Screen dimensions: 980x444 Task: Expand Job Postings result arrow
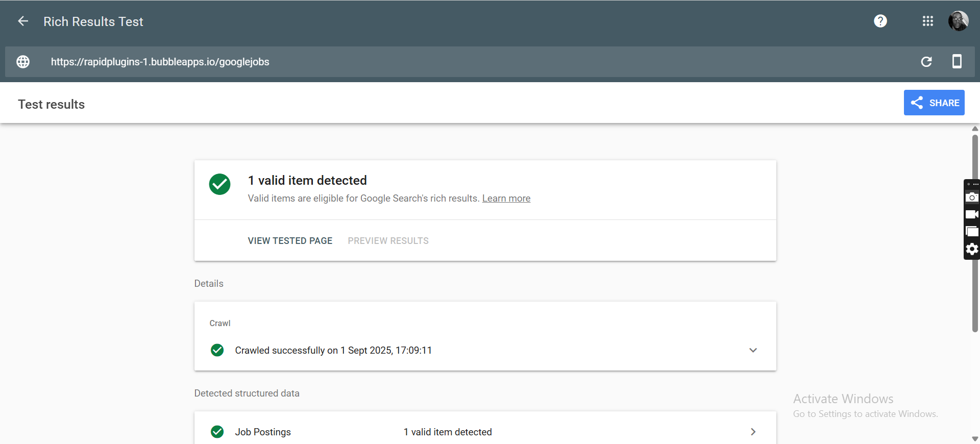click(753, 432)
